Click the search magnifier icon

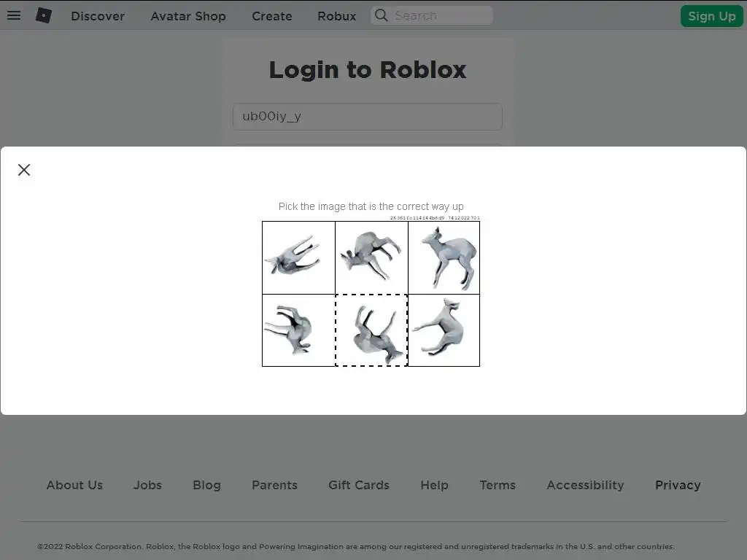coord(381,15)
